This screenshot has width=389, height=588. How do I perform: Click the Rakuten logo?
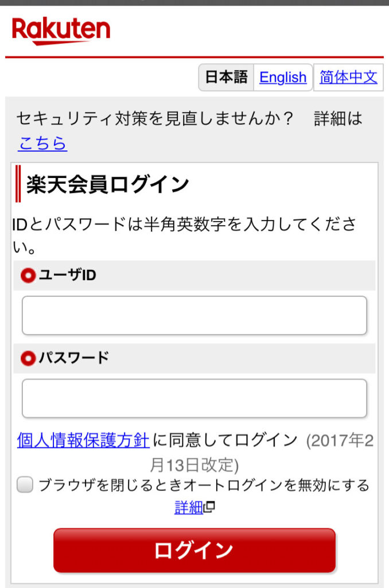61,31
